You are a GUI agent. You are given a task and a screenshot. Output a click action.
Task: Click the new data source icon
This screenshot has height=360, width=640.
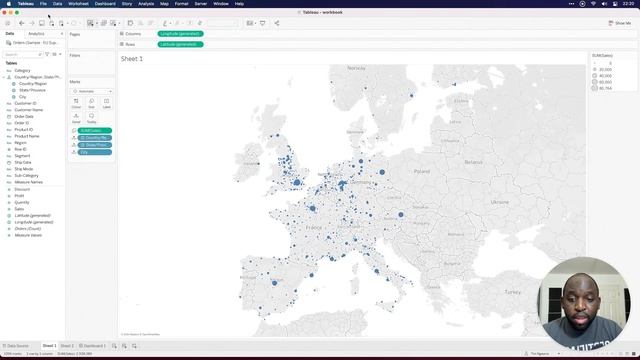[x=51, y=23]
